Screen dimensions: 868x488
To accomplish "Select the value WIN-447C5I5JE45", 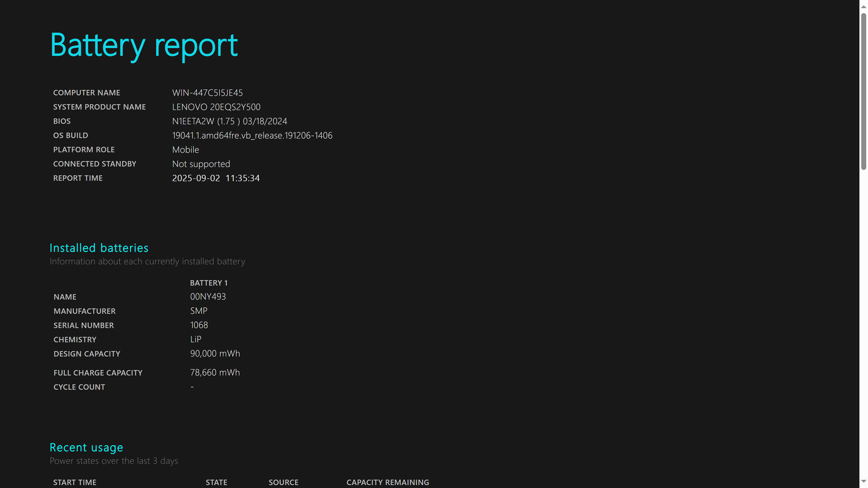I will (x=207, y=93).
